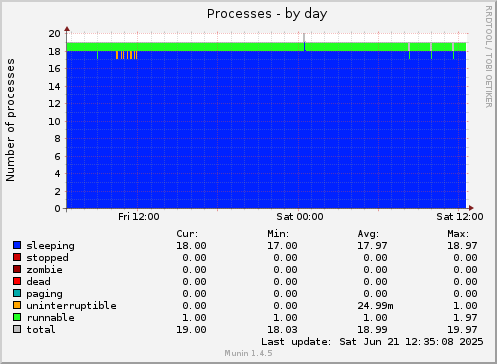Click the 'Number of processes' axis label

10,120
